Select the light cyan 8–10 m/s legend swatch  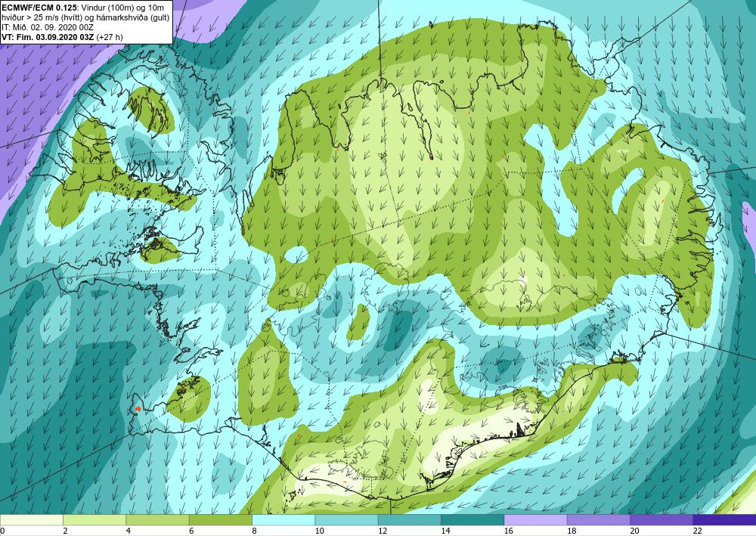click(283, 520)
